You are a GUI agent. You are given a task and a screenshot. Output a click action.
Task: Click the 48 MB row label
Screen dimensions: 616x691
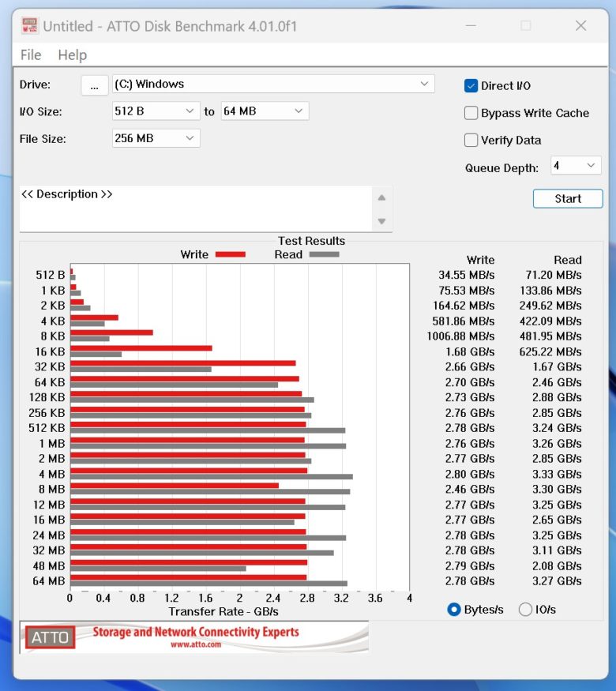[49, 566]
